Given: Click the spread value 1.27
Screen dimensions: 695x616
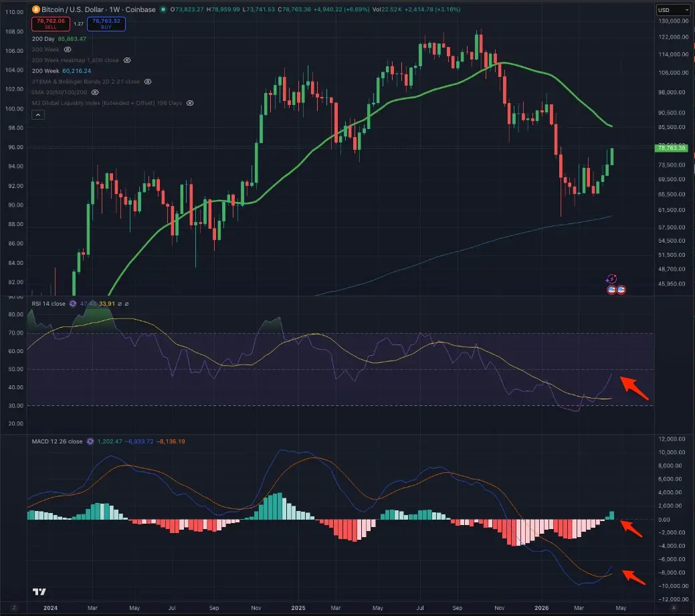Looking at the screenshot, I should (x=78, y=24).
